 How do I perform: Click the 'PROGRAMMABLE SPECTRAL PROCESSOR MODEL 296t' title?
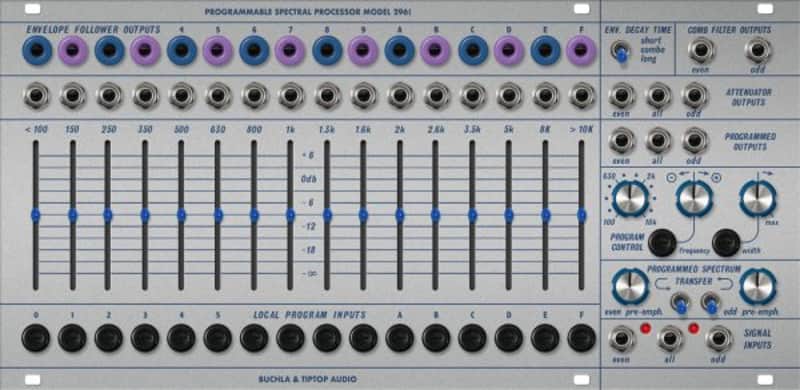[308, 11]
